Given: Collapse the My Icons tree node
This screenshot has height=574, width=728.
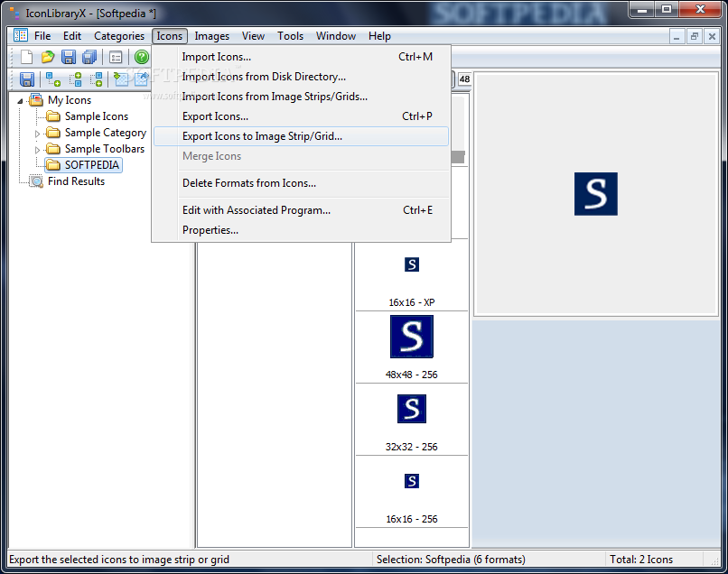Looking at the screenshot, I should click(20, 101).
